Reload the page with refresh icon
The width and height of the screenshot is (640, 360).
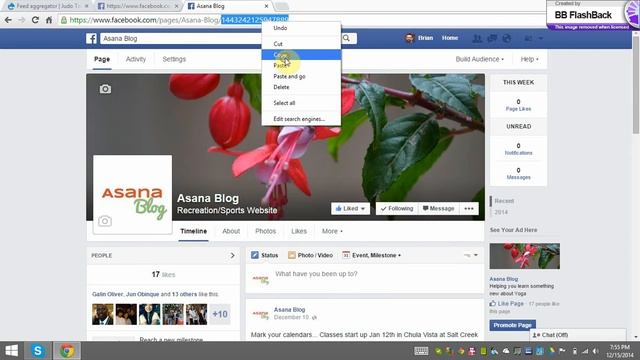pyautogui.click(x=35, y=20)
